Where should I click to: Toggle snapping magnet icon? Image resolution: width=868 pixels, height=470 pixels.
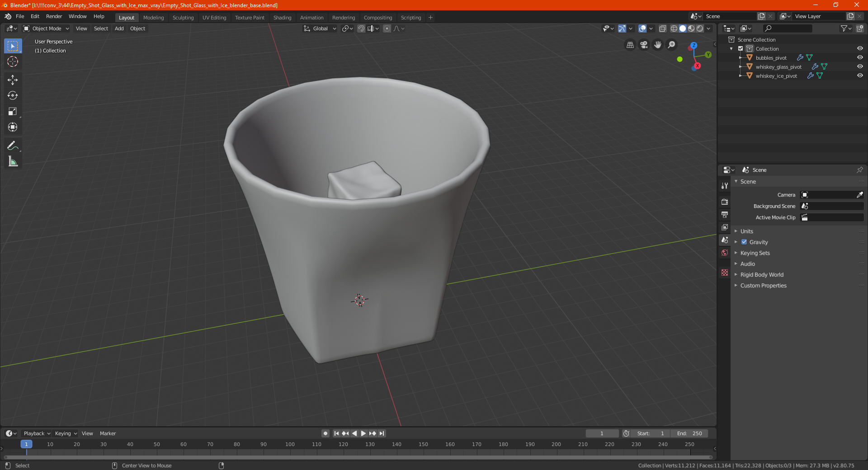click(x=361, y=28)
